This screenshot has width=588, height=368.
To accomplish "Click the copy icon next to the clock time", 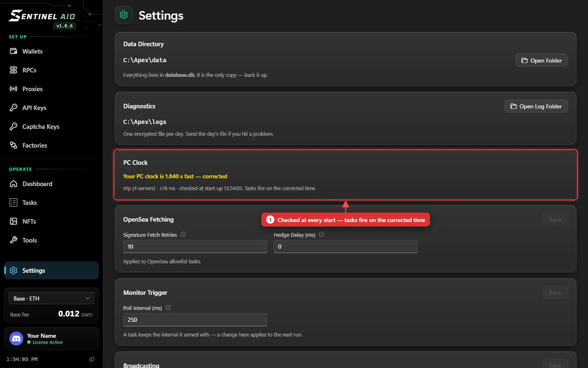I will pyautogui.click(x=92, y=359).
